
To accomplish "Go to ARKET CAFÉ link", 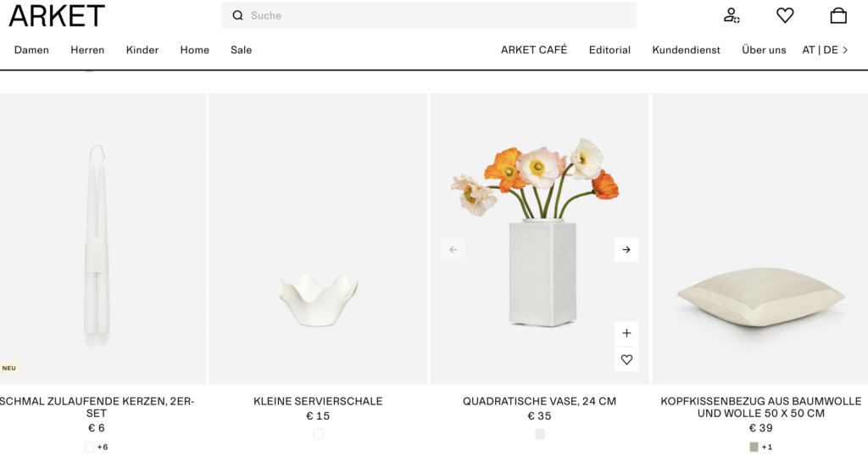I will pyautogui.click(x=534, y=50).
